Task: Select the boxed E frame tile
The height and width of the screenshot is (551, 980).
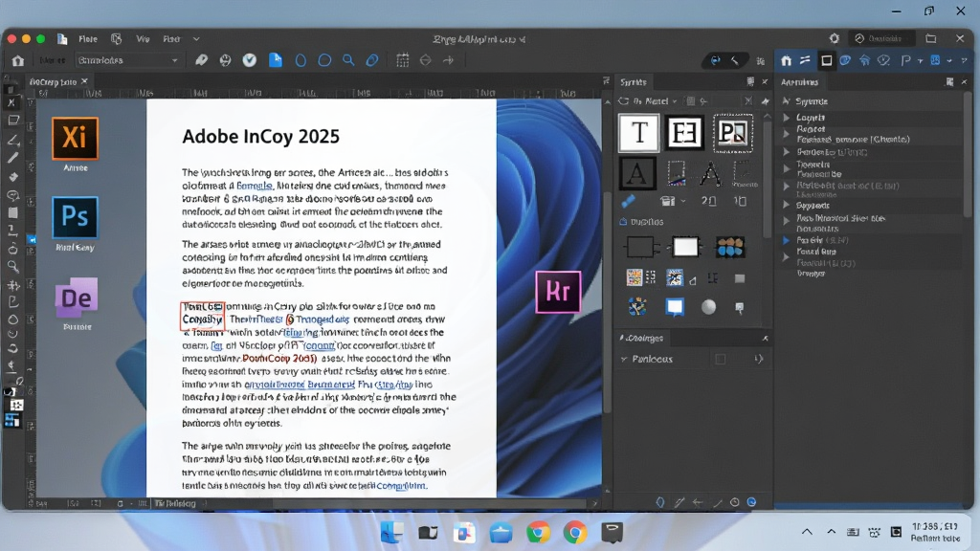Action: [x=684, y=132]
